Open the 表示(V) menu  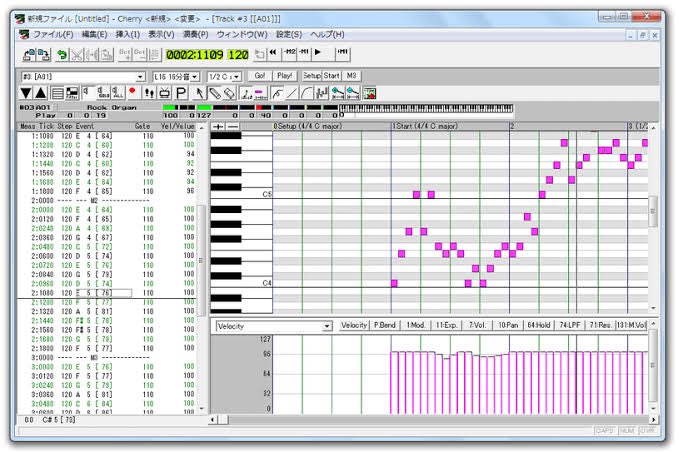(161, 34)
